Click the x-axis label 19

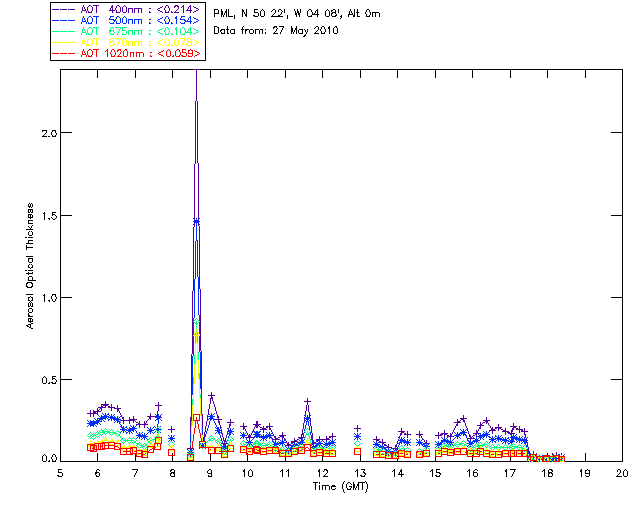coord(585,473)
